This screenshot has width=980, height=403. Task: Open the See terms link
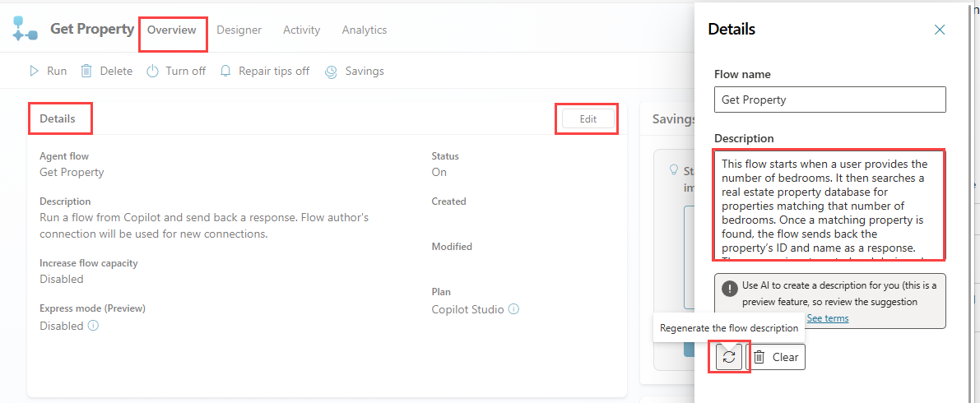(828, 318)
